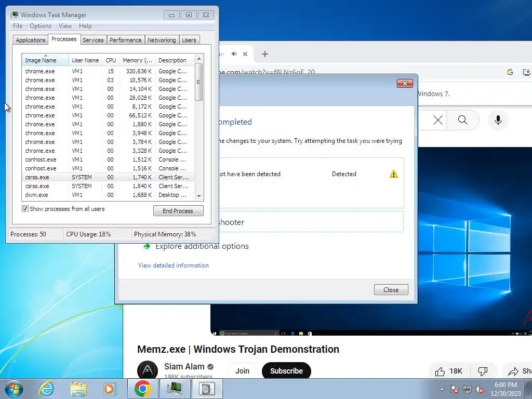This screenshot has width=532, height=399.
Task: Click the Task Manager title bar icon
Action: [x=14, y=15]
